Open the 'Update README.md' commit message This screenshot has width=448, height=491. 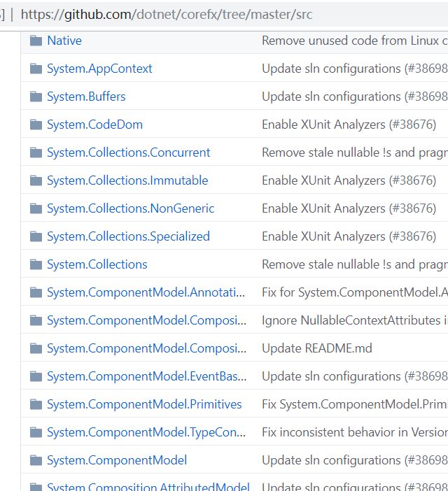(x=316, y=348)
